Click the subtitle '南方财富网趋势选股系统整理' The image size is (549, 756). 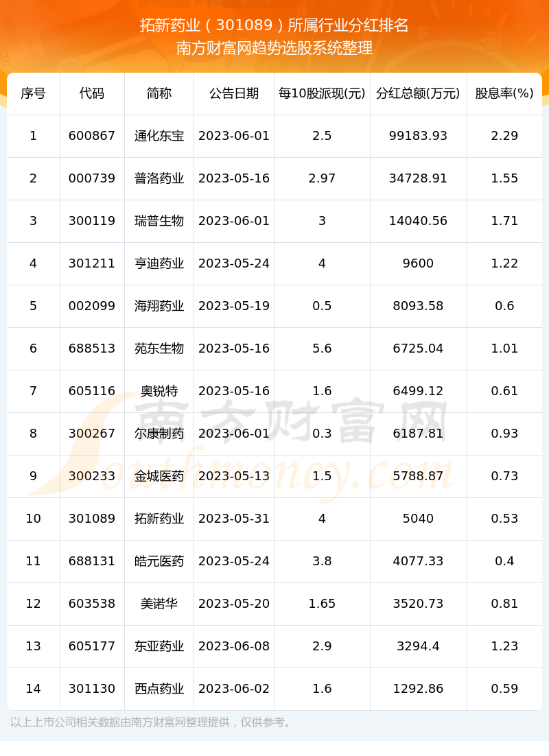click(x=274, y=48)
